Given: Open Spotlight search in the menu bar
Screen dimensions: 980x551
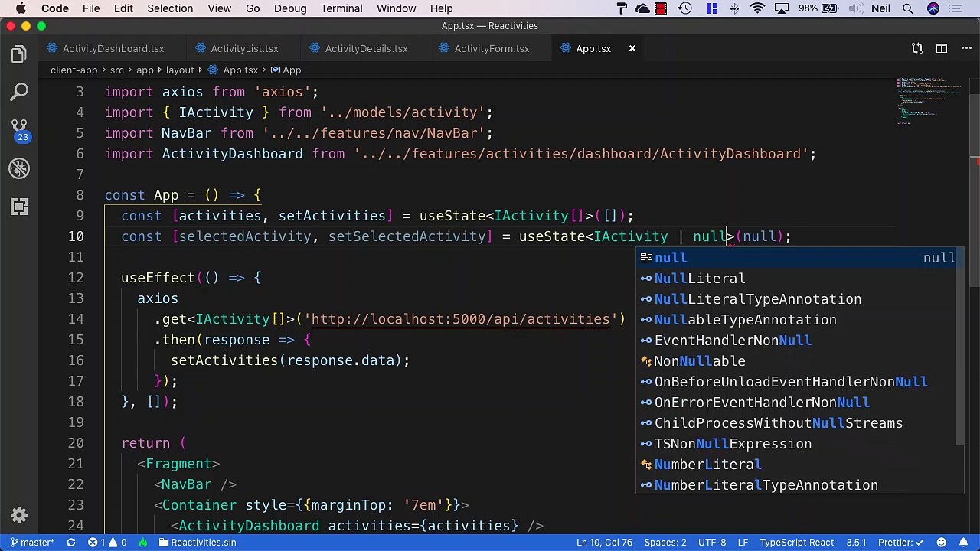Looking at the screenshot, I should pyautogui.click(x=907, y=8).
